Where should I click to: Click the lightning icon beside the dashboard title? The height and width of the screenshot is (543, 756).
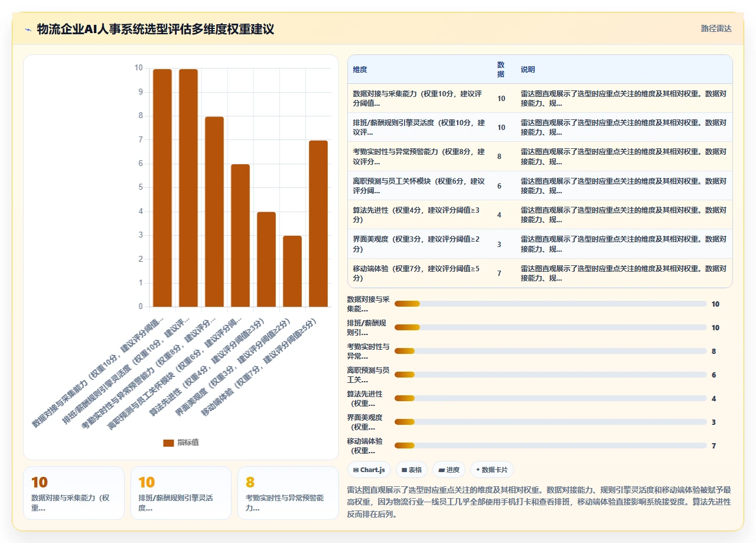(28, 30)
